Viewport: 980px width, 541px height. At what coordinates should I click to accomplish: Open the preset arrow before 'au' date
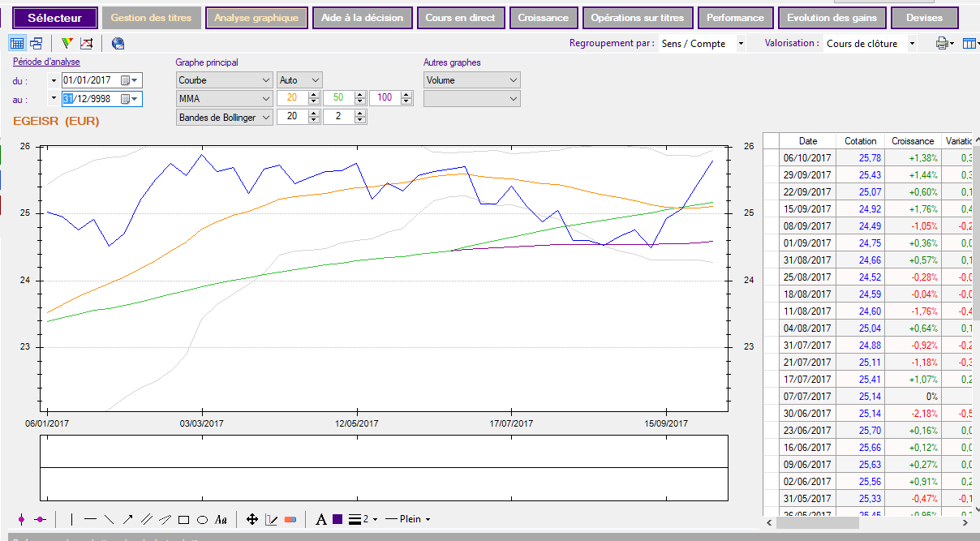54,99
